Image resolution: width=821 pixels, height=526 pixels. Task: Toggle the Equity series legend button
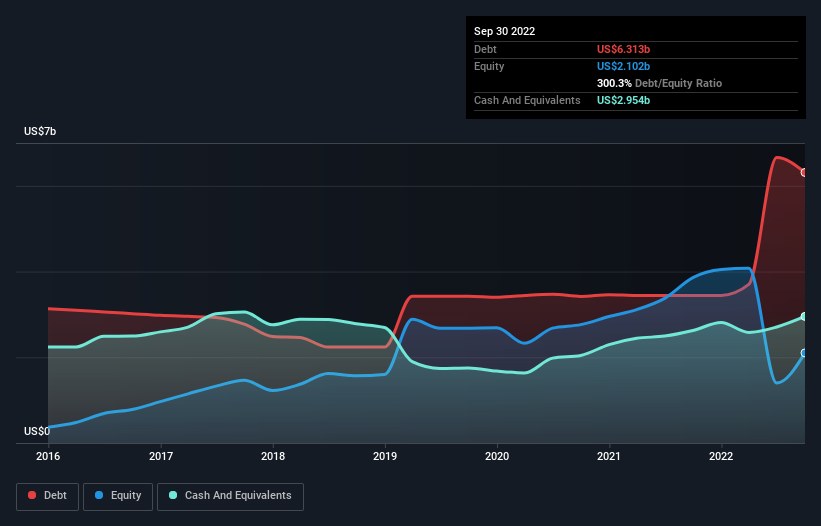pyautogui.click(x=118, y=496)
